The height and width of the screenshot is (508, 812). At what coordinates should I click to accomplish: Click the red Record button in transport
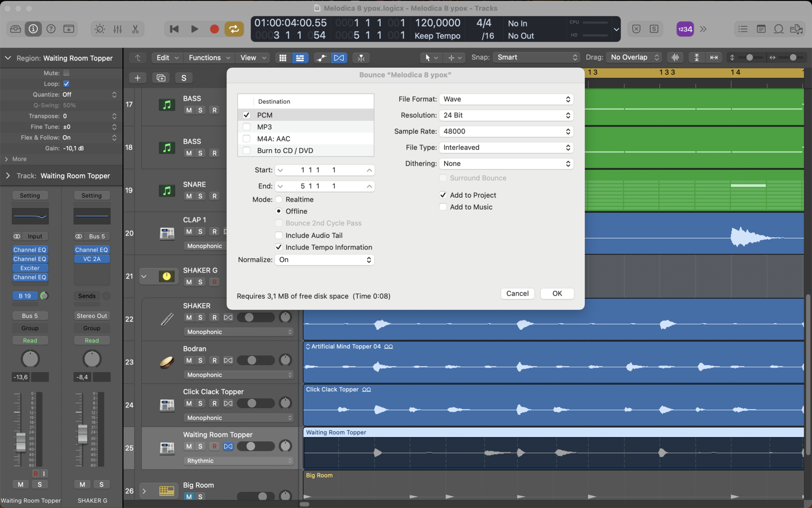click(214, 29)
